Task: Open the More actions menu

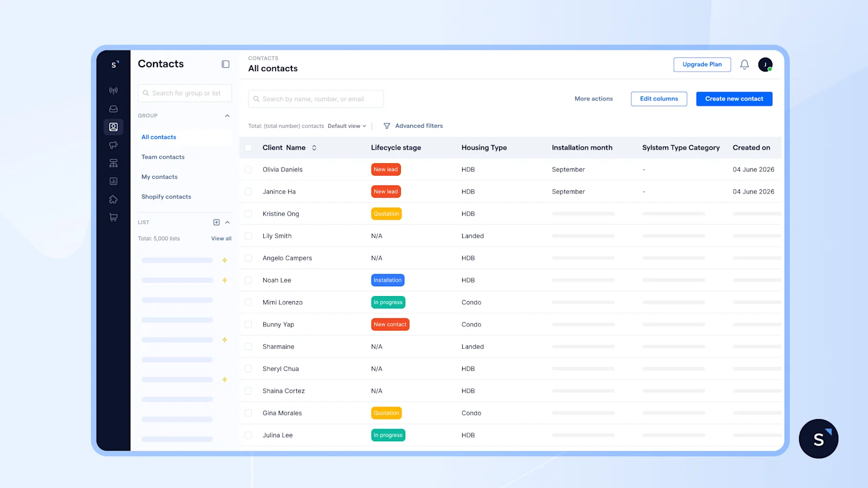Action: (x=593, y=99)
